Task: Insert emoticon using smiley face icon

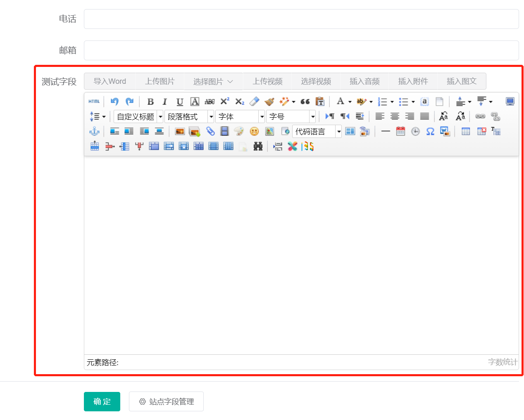Action: coord(254,131)
